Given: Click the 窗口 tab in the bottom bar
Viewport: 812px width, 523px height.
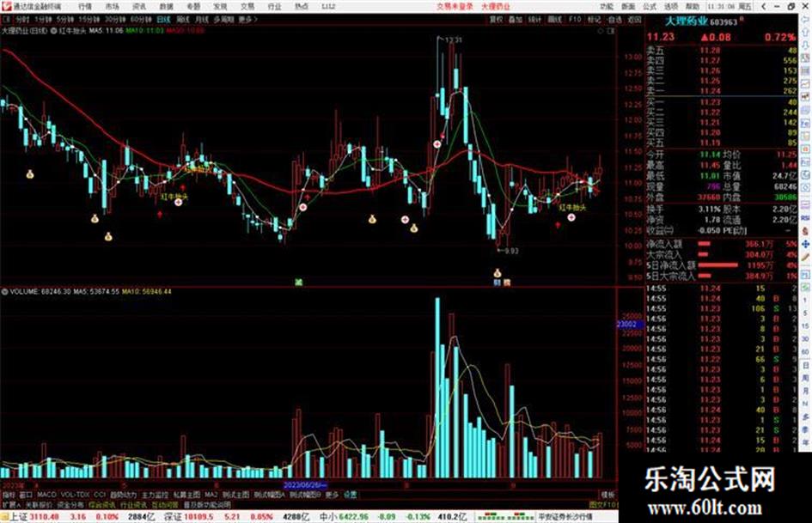Looking at the screenshot, I should click(x=26, y=495).
